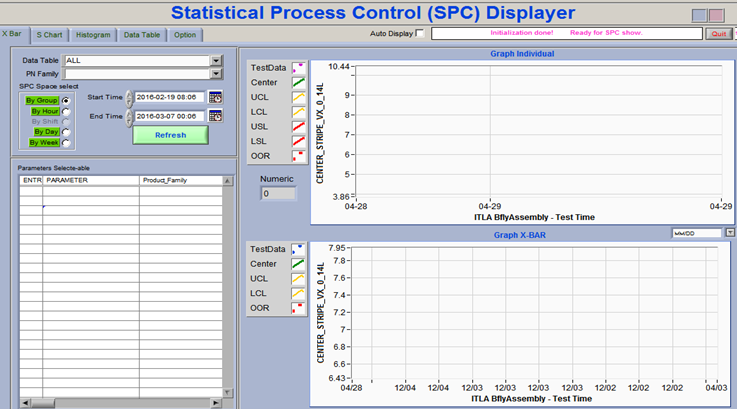Click the Start Time stepper arrows
This screenshot has width=737, height=409.
[129, 98]
